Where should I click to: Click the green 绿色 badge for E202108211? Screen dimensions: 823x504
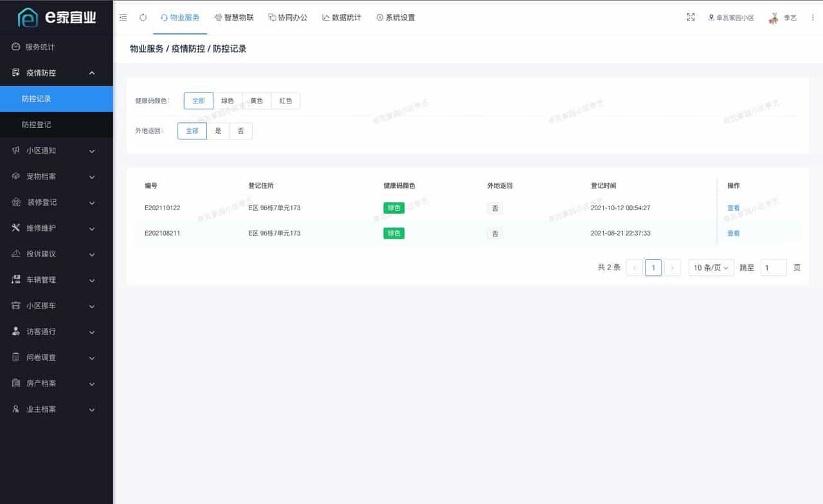click(393, 233)
